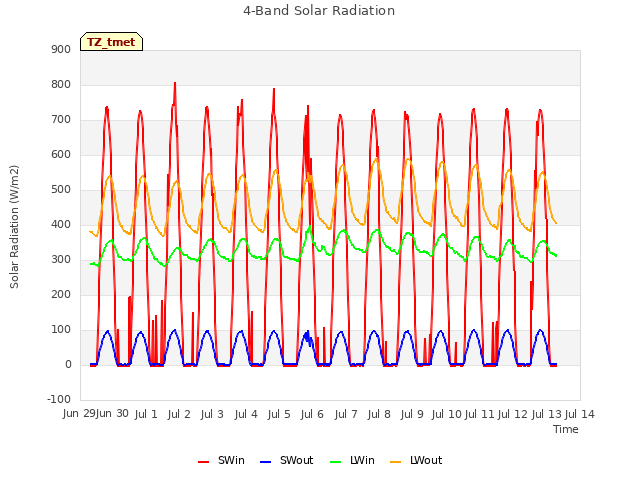Toggle the SWout series in legend

click(x=287, y=460)
